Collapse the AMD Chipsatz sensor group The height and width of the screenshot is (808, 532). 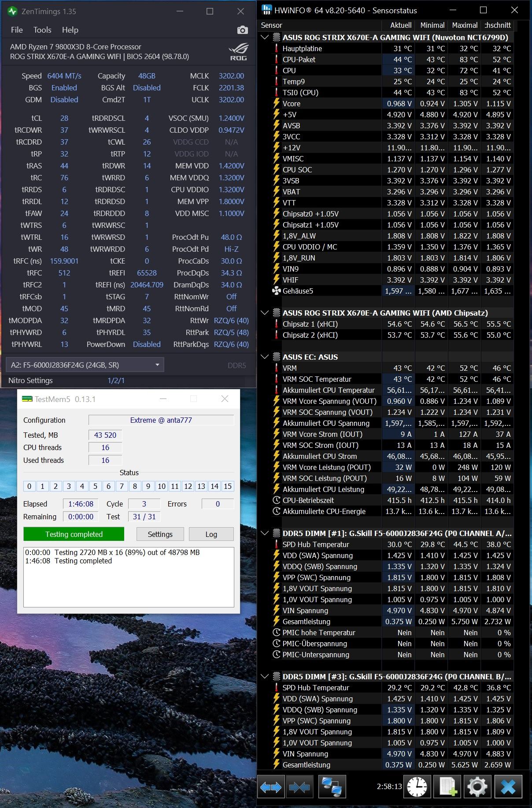tap(265, 313)
